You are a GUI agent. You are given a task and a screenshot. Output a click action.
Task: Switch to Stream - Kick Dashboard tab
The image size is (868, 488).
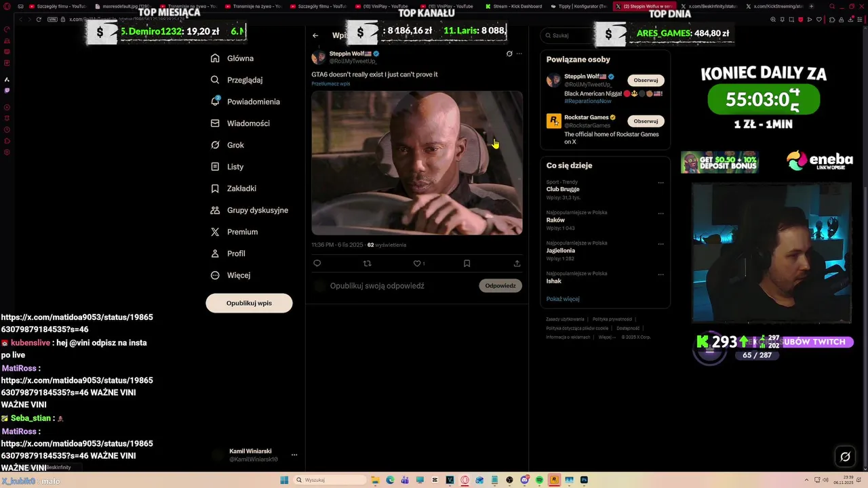[513, 6]
